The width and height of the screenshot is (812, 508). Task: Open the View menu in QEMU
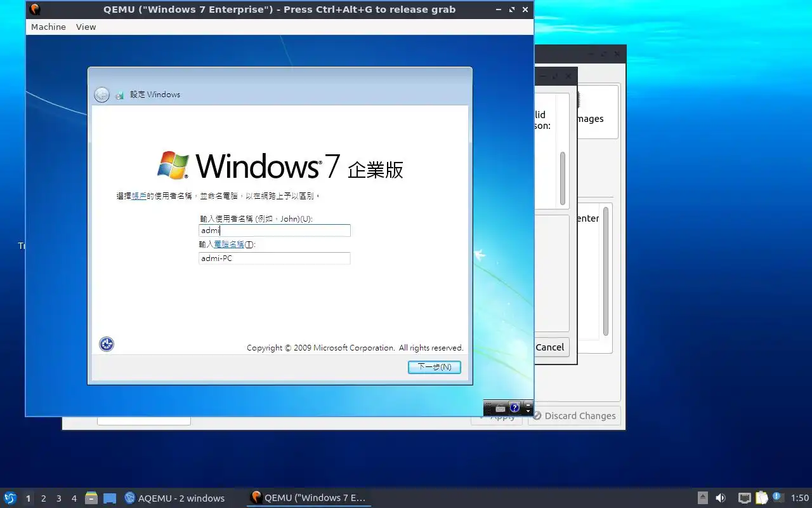click(x=86, y=27)
